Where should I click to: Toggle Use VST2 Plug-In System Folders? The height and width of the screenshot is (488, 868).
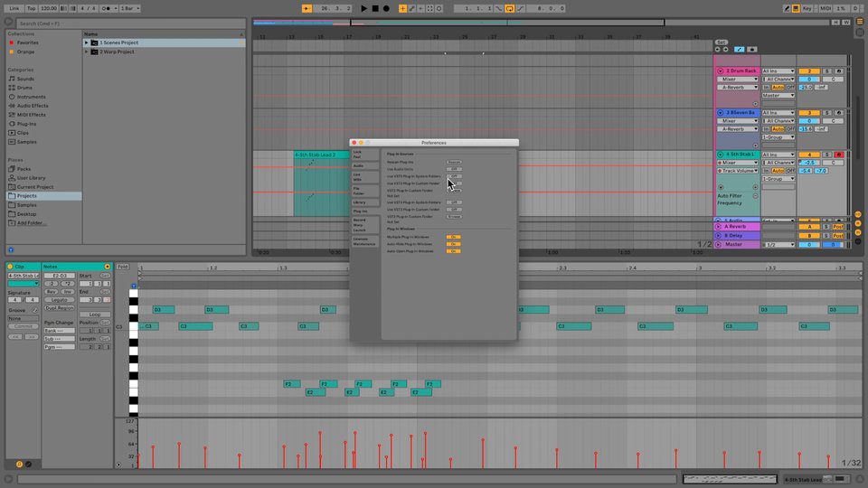[454, 176]
